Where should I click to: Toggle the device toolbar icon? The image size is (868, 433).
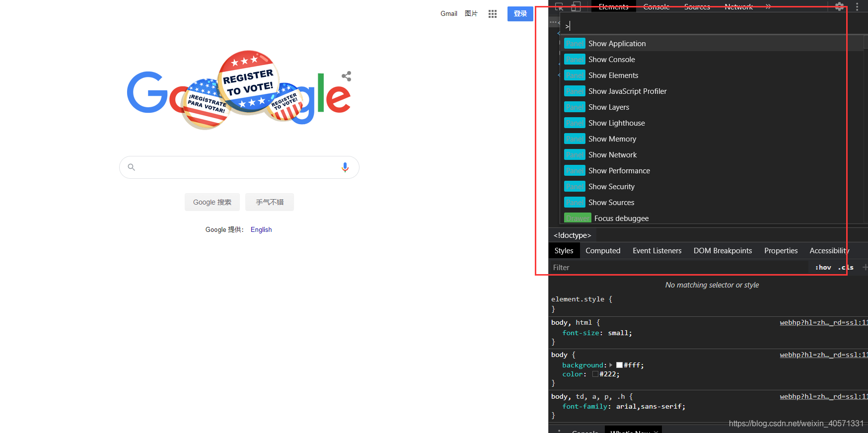[576, 6]
